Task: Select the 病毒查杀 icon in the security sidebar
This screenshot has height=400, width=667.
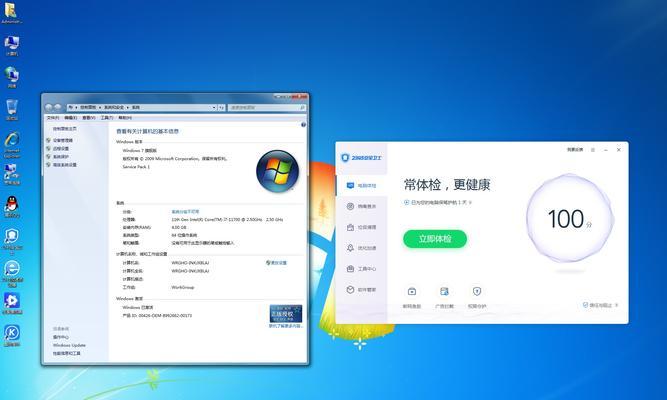Action: click(x=350, y=206)
